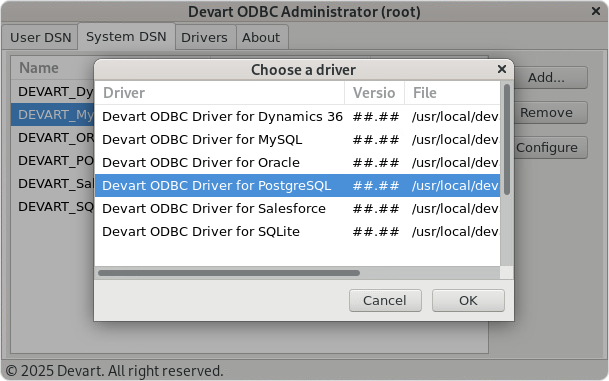Close the Choose a driver dialog
The width and height of the screenshot is (609, 381).
click(502, 69)
